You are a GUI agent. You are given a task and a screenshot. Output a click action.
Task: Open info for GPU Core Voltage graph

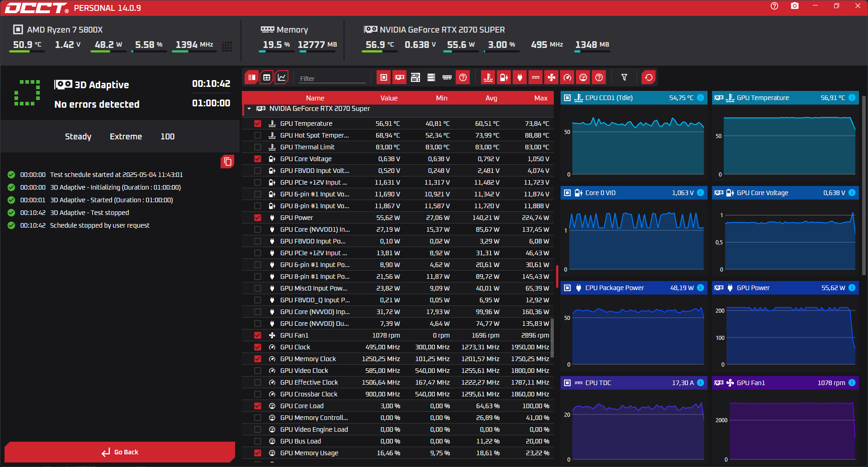click(x=852, y=193)
